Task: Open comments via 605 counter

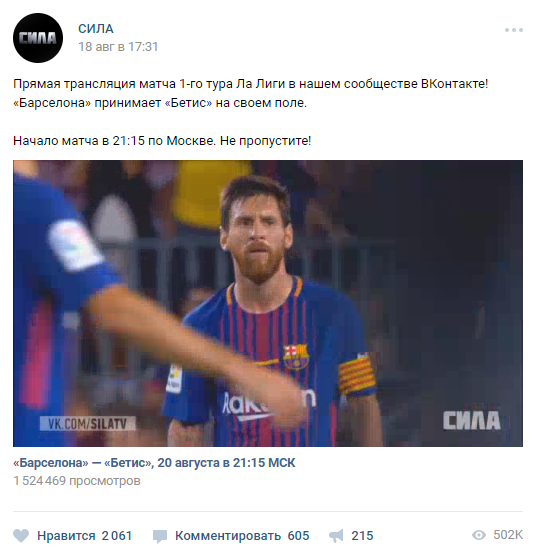Action: click(298, 536)
